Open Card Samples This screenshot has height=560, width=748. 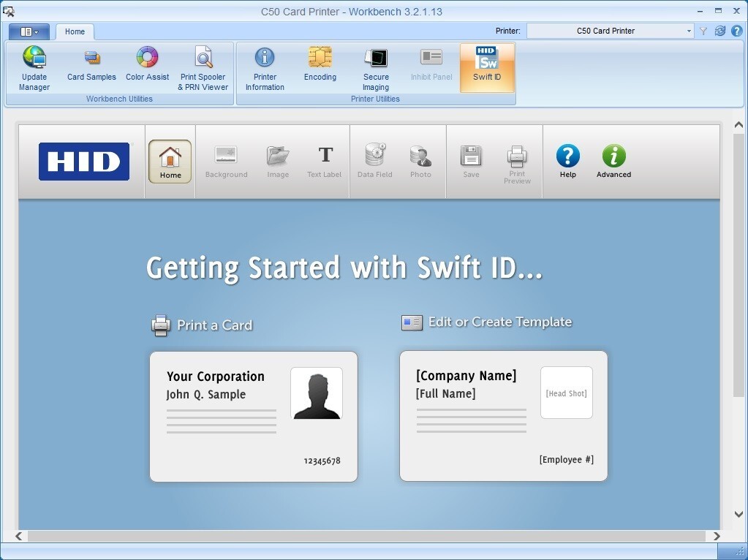(91, 64)
